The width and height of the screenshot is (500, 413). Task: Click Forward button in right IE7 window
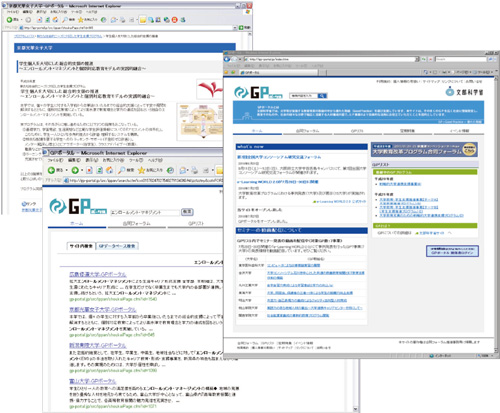[234, 59]
